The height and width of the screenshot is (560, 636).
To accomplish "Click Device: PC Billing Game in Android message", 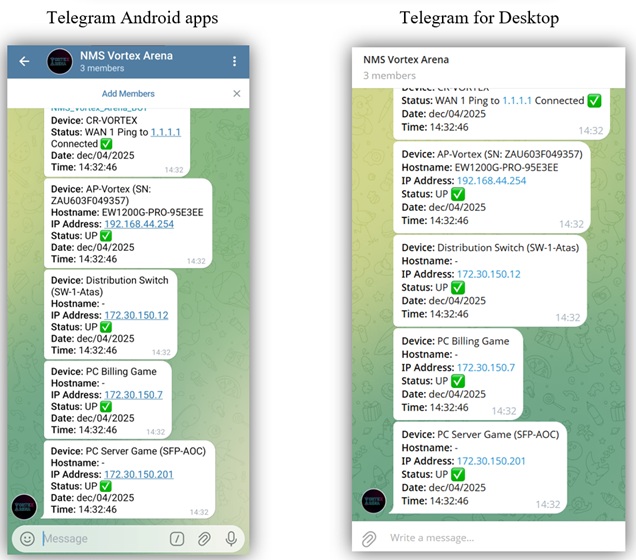I will pos(103,372).
